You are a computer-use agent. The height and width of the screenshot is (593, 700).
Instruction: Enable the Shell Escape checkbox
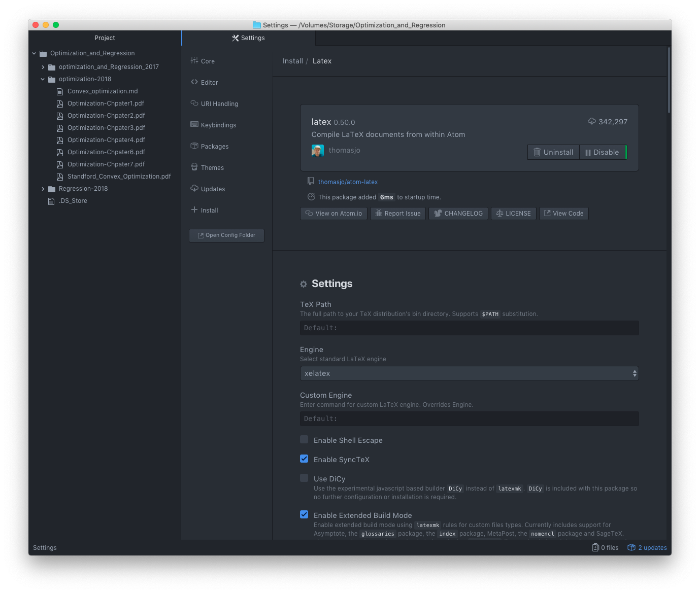click(304, 440)
